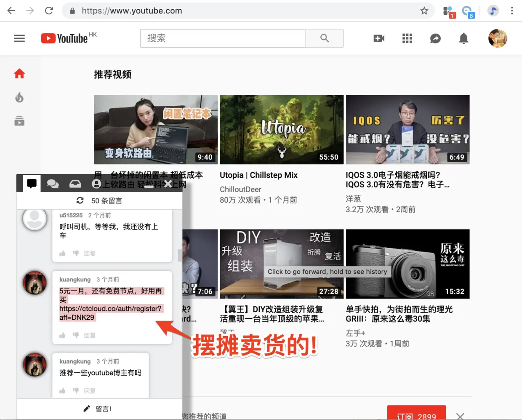Reply (回复) to 推荐一些youtube博主 comment

click(x=90, y=391)
